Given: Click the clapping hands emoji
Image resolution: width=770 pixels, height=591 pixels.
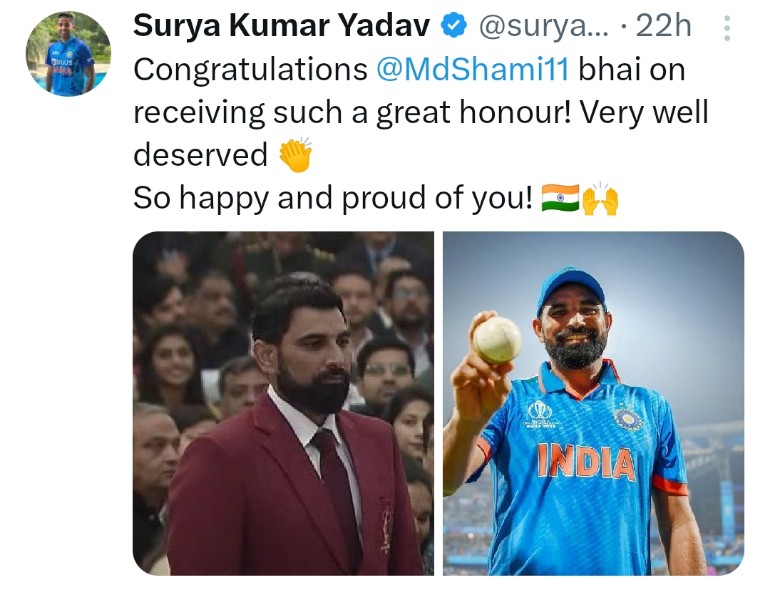Looking at the screenshot, I should [296, 154].
